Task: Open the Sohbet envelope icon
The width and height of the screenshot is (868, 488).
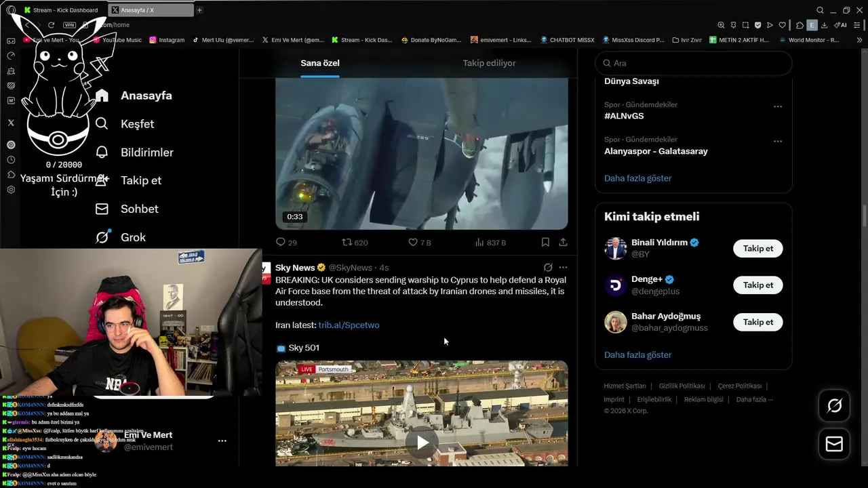Action: tap(102, 209)
